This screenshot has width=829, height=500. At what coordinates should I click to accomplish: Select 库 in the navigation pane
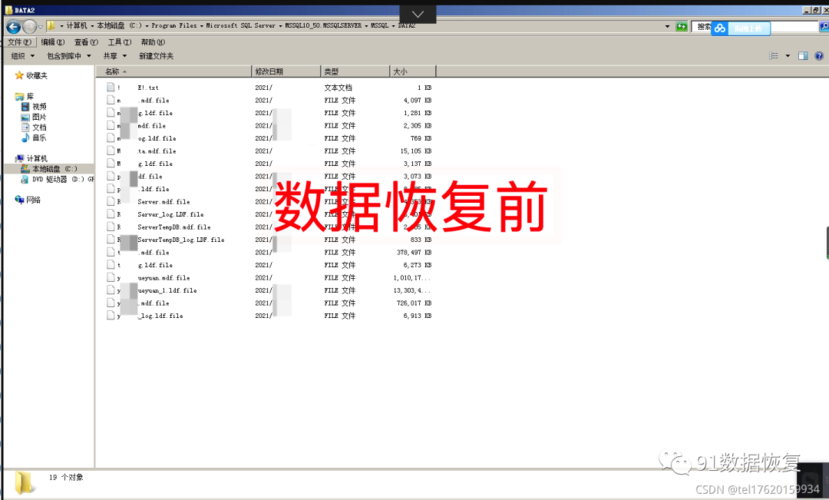[x=25, y=96]
